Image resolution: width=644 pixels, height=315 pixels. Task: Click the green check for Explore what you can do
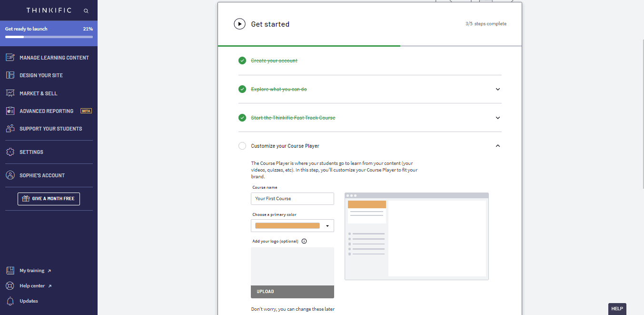[x=242, y=89]
